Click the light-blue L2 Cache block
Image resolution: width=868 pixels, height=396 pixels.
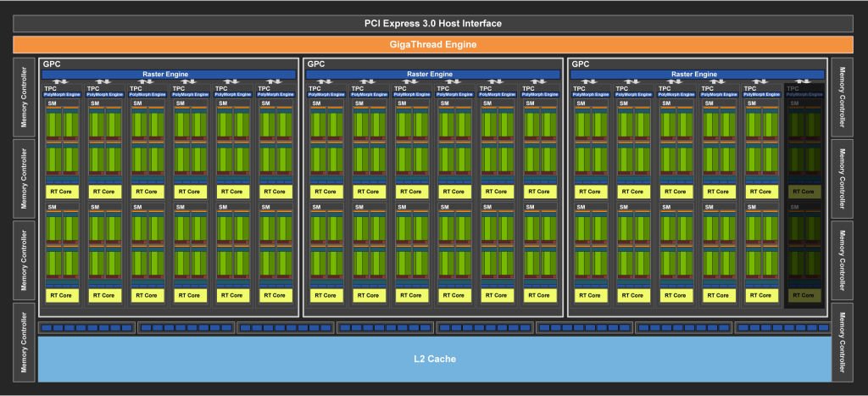[435, 359]
